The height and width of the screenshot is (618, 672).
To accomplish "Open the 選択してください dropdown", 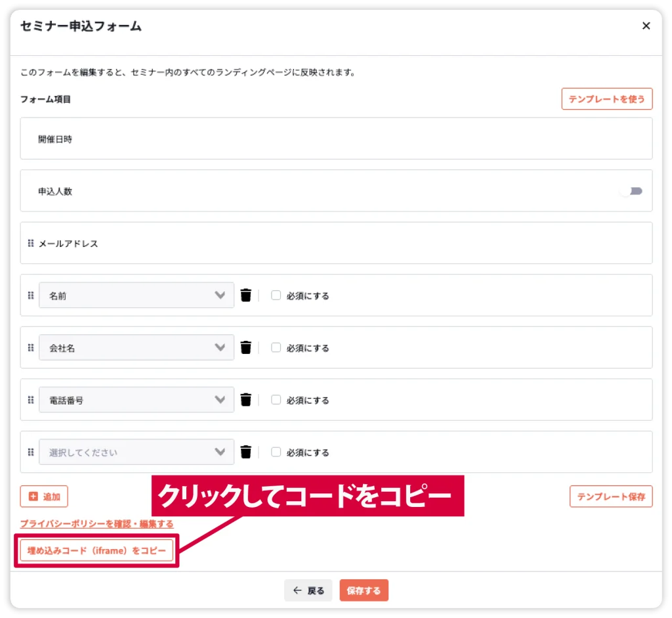I will pyautogui.click(x=136, y=452).
